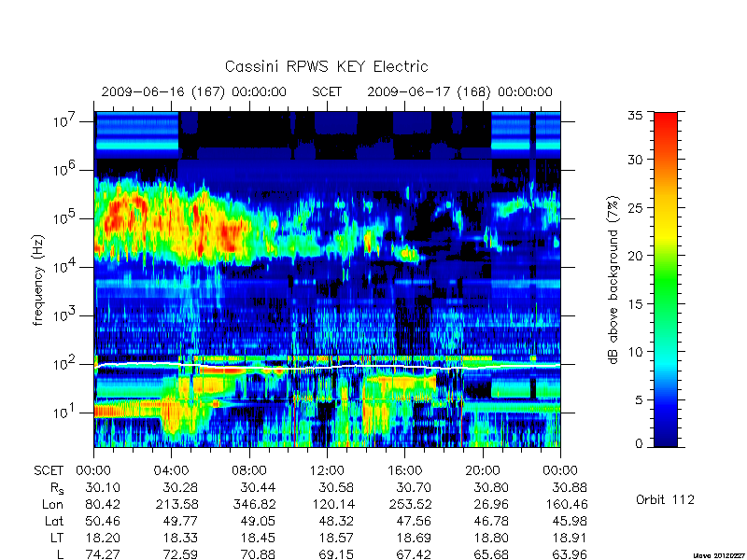Click the '10^6' frequency tick label
The width and height of the screenshot is (747, 560).
pyautogui.click(x=65, y=170)
